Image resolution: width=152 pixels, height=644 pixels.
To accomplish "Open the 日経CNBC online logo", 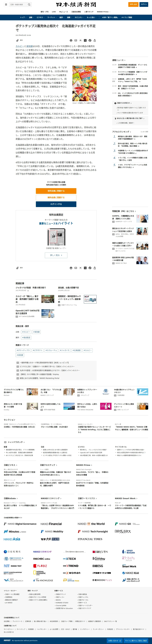I will (42, 559).
